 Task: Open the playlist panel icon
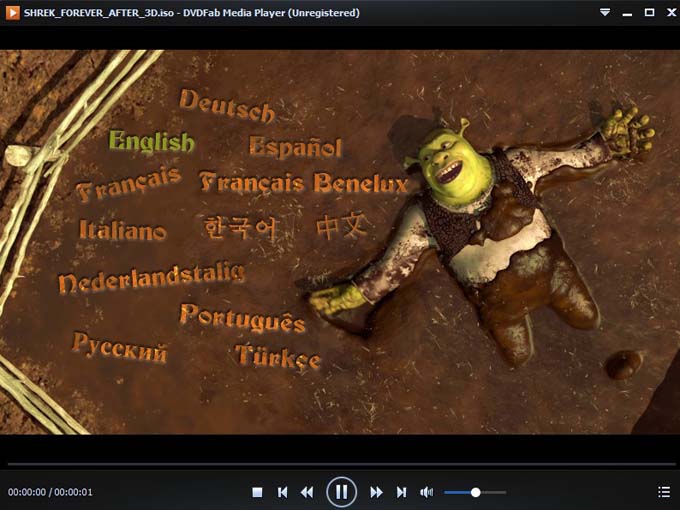[x=664, y=492]
